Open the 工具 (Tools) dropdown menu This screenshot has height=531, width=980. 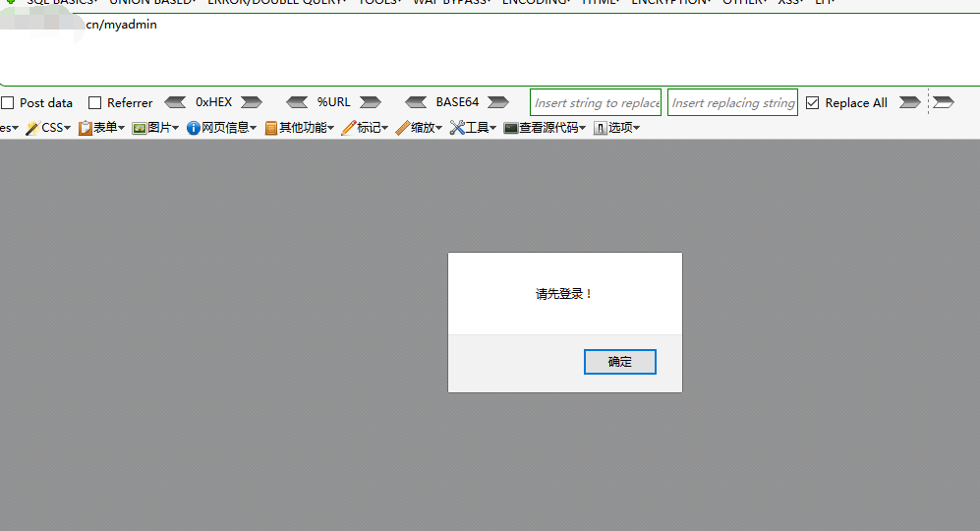[473, 128]
